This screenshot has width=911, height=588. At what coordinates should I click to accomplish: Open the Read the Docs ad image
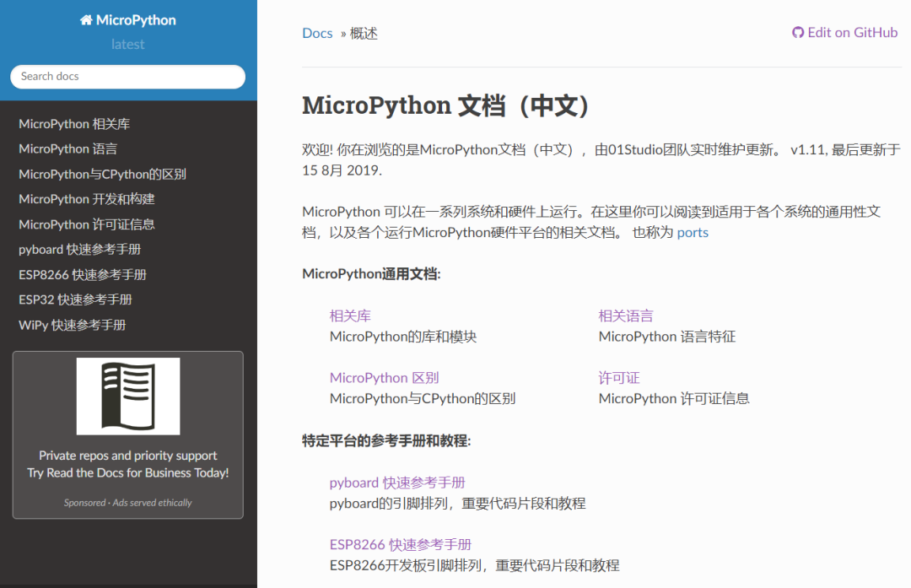click(127, 396)
